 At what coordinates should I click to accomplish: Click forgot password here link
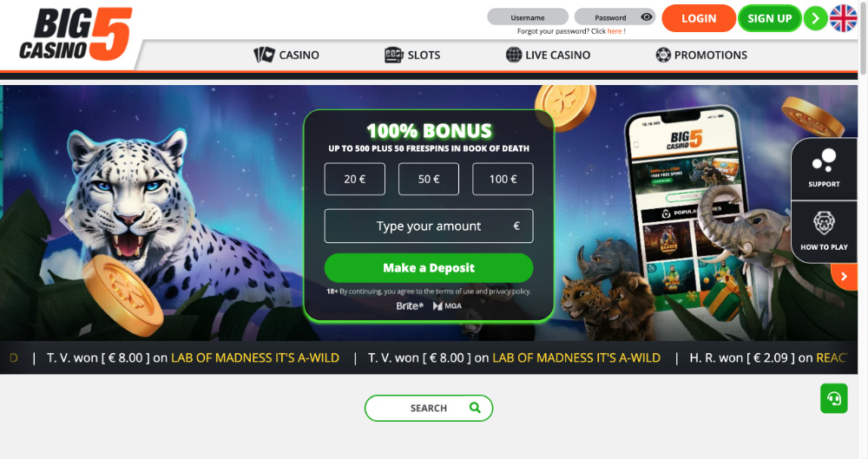[x=614, y=31]
